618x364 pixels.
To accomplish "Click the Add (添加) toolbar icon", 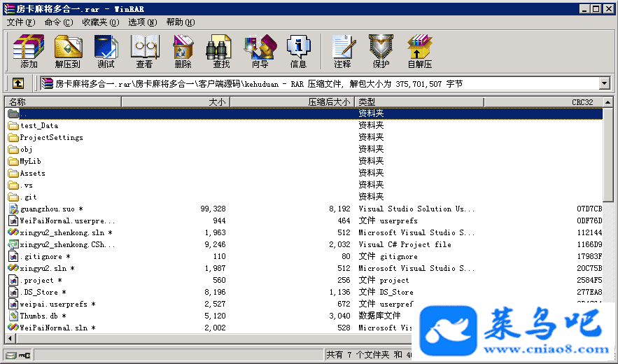I will (x=29, y=51).
